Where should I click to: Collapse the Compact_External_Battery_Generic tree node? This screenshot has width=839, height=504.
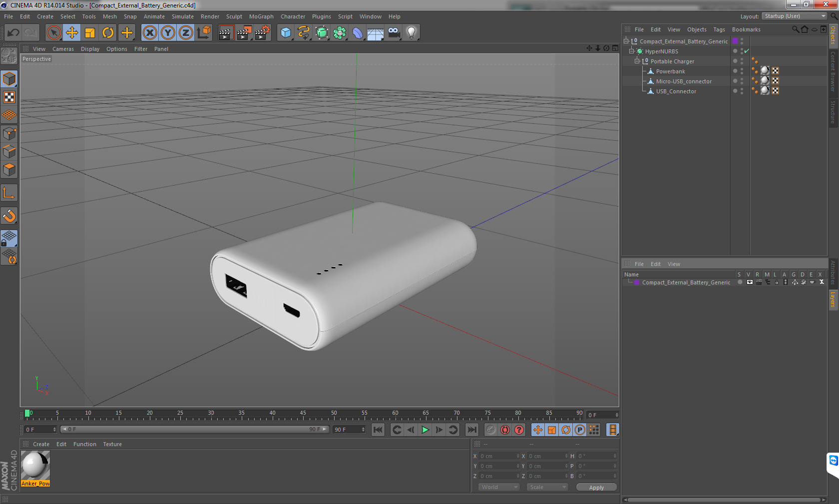click(626, 41)
